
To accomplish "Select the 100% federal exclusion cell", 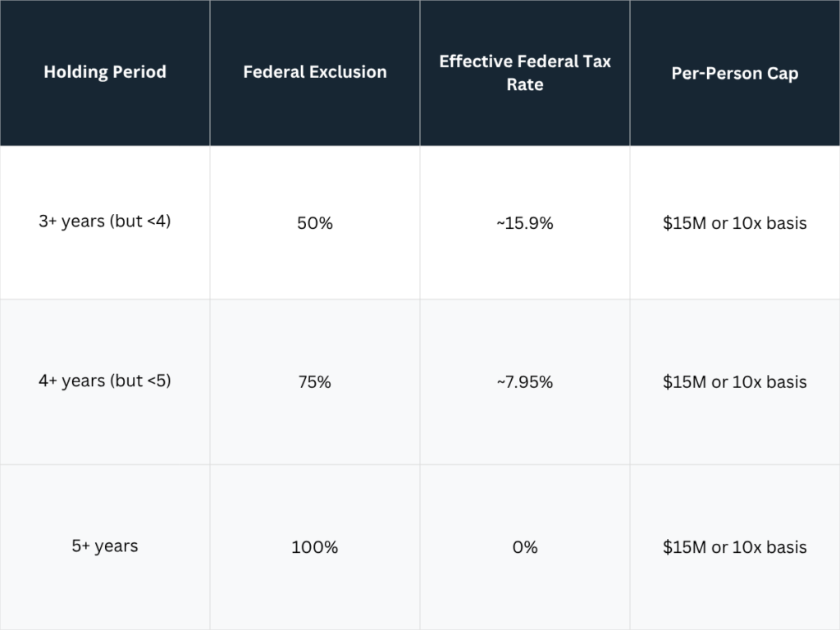I will coord(315,547).
